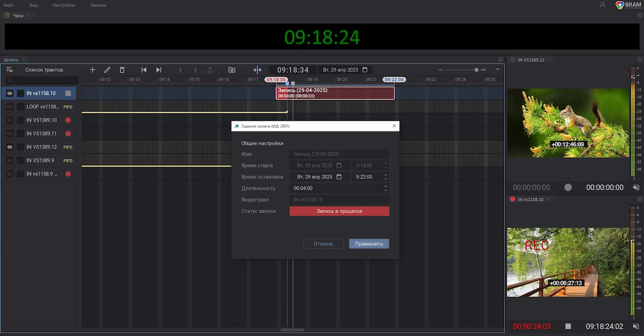Image resolution: width=644 pixels, height=336 pixels.
Task: Click the track list filter icon
Action: 9,70
